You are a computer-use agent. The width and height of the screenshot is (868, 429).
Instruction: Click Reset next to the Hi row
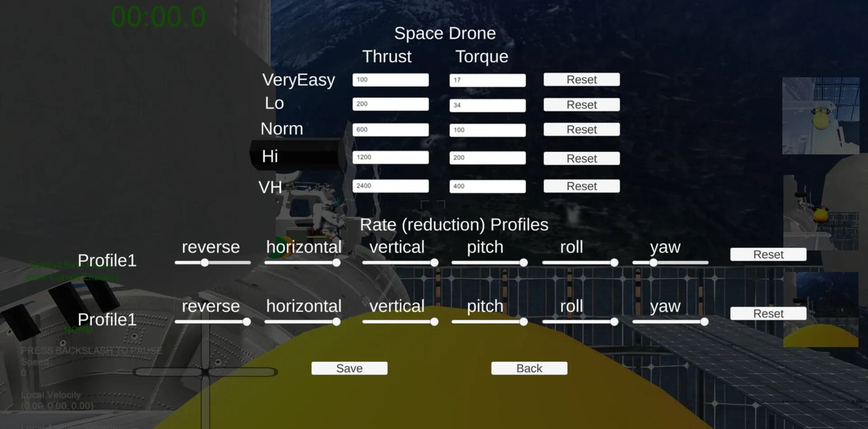point(581,159)
